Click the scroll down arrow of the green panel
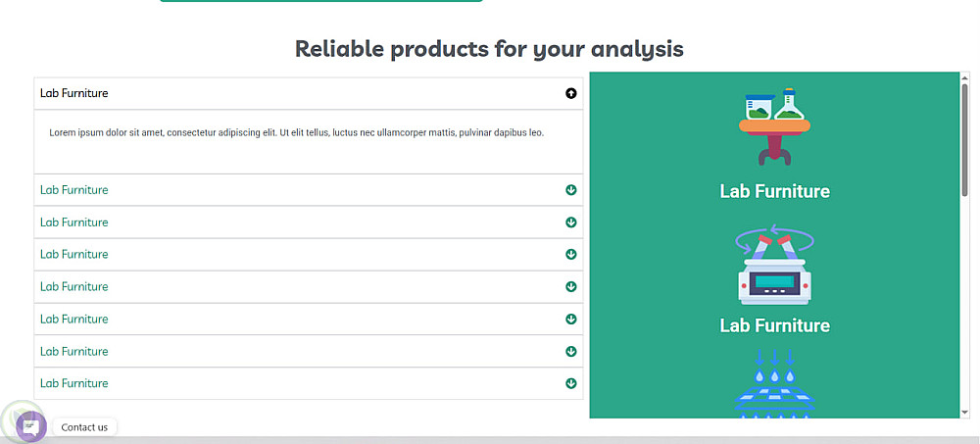Image resolution: width=980 pixels, height=444 pixels. pyautogui.click(x=964, y=412)
